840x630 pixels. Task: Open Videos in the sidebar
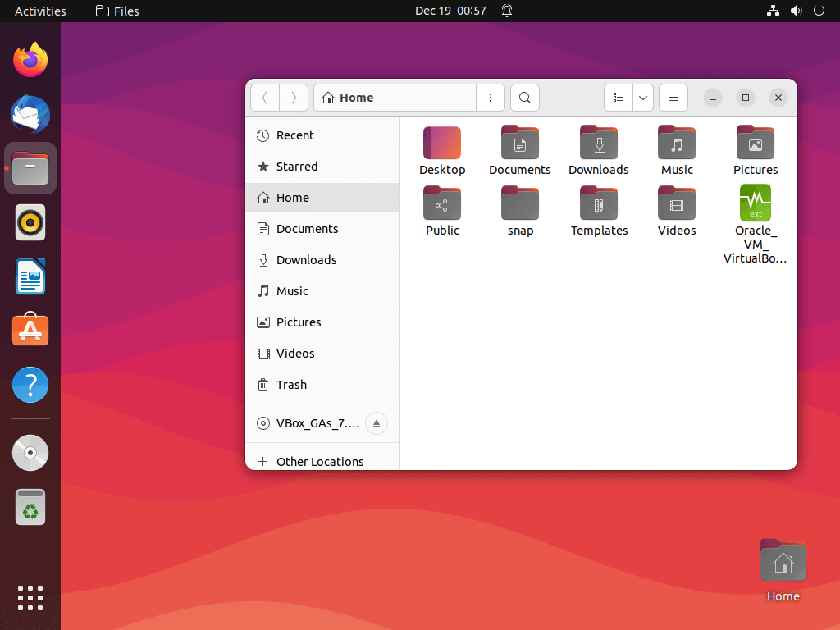pos(322,353)
